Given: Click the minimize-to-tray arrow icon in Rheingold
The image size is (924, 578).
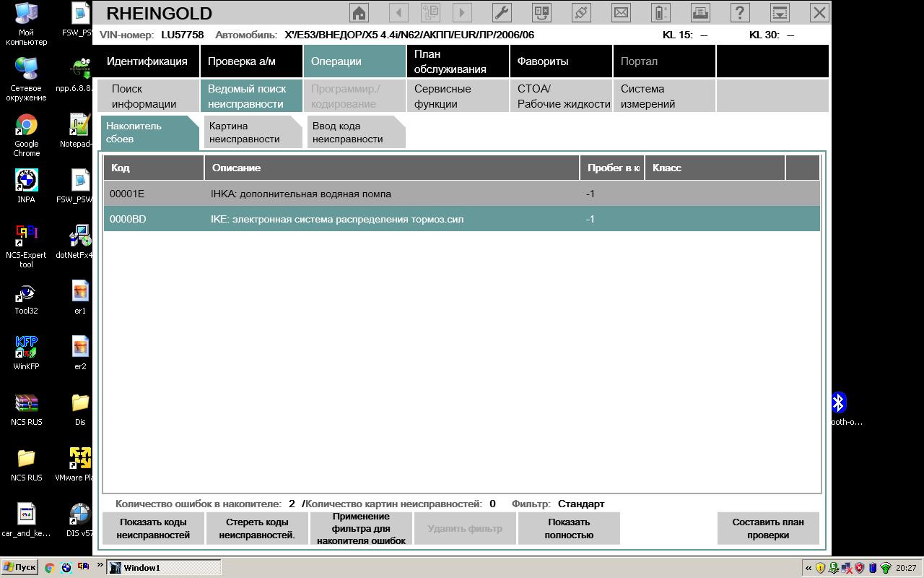Looking at the screenshot, I should [x=780, y=12].
